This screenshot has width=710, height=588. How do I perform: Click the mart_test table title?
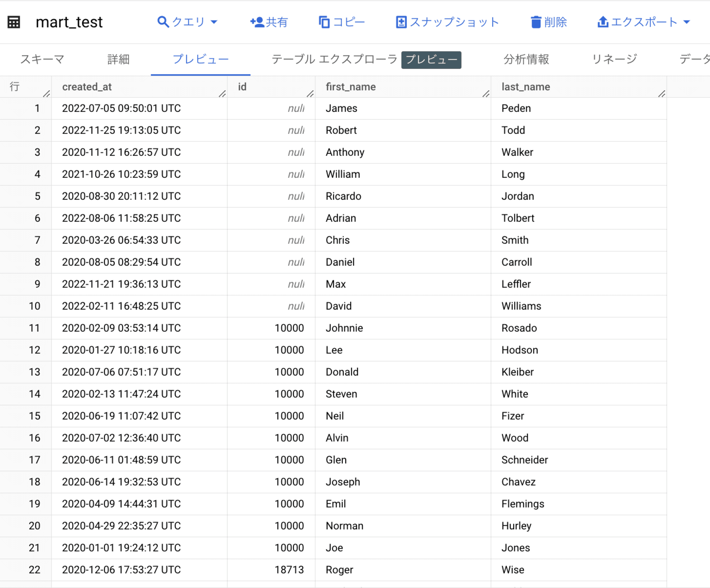[69, 22]
